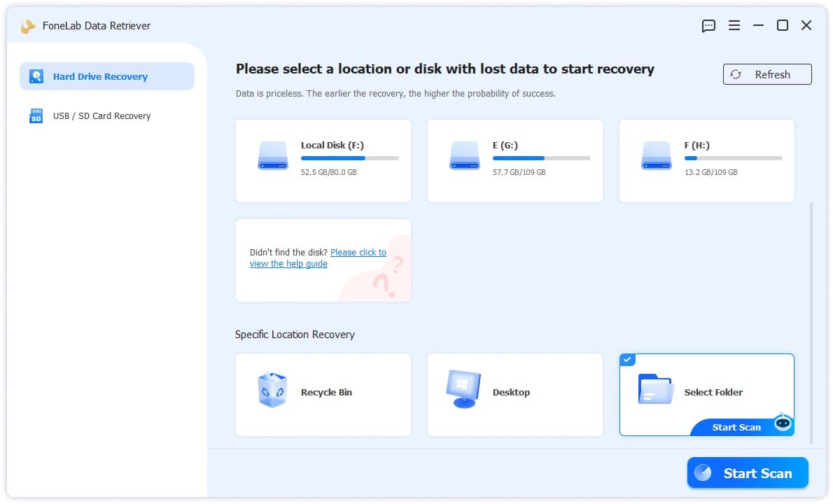Click the FoneLab logo icon
This screenshot has width=833, height=504.
click(27, 26)
